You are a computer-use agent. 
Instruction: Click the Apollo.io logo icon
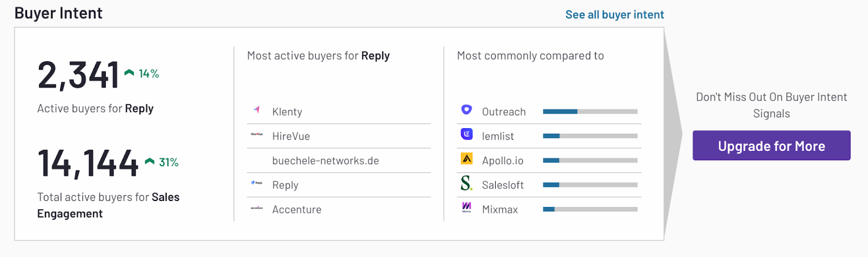[x=467, y=159]
